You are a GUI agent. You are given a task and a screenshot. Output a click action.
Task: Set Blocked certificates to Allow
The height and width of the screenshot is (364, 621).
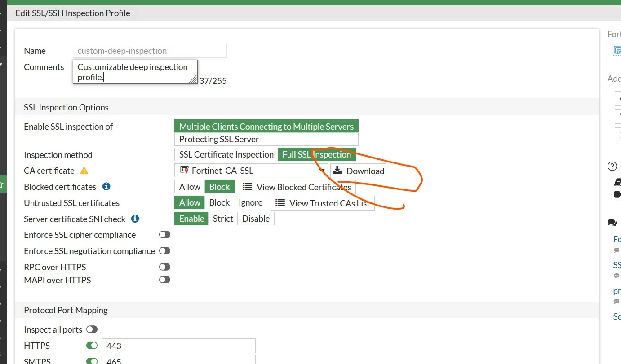pos(190,187)
